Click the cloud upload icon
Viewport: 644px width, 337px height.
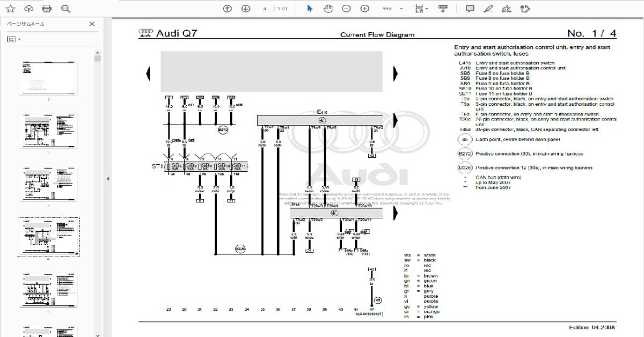click(x=29, y=9)
